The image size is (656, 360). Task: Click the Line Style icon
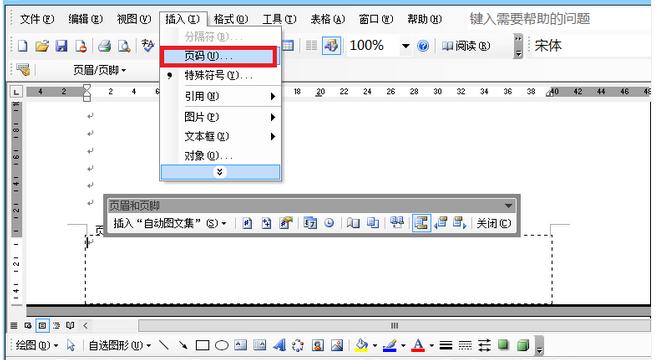click(446, 345)
